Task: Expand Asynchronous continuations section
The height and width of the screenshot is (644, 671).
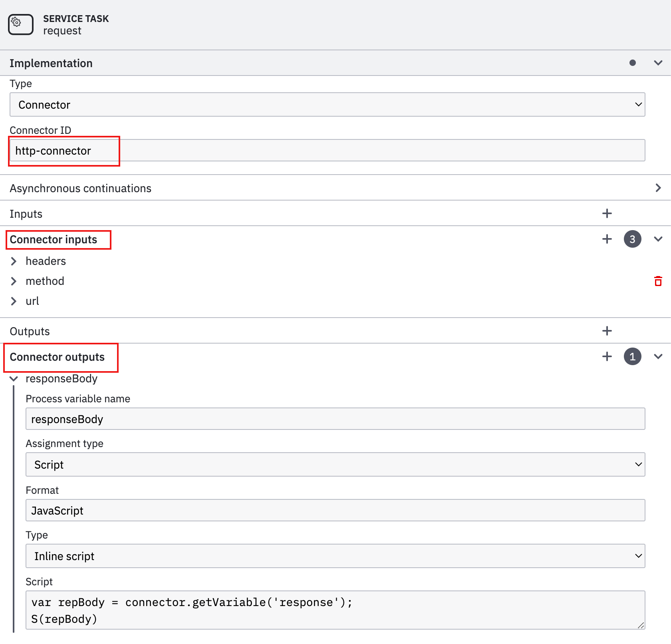Action: coord(658,188)
